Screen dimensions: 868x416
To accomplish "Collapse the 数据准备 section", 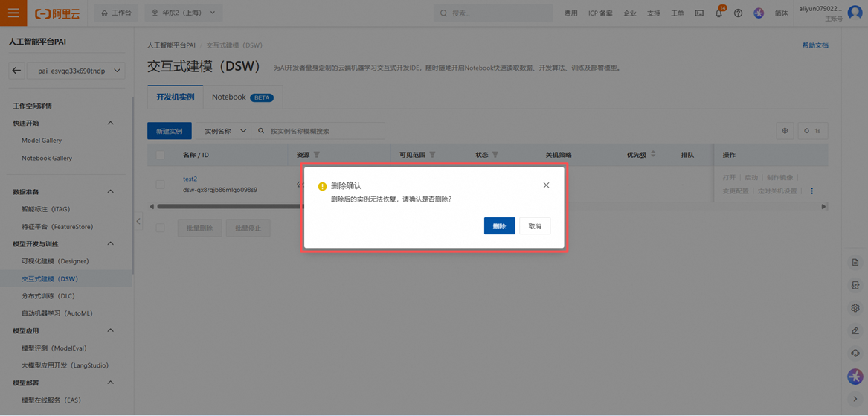I will click(x=110, y=192).
